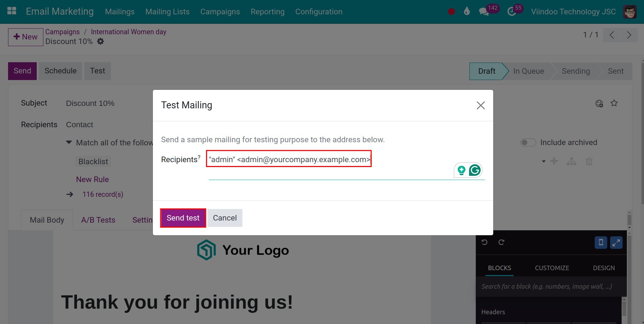Open the user avatar menu

630,12
